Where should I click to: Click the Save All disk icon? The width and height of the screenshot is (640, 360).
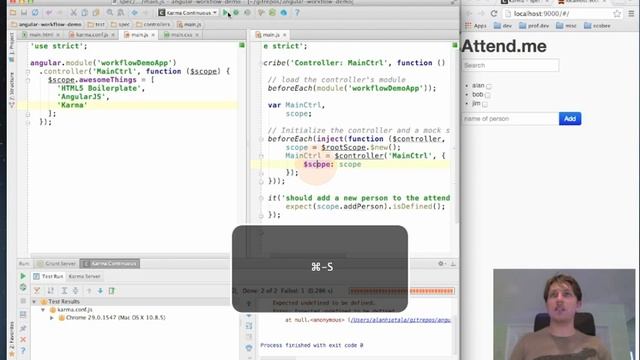point(24,13)
